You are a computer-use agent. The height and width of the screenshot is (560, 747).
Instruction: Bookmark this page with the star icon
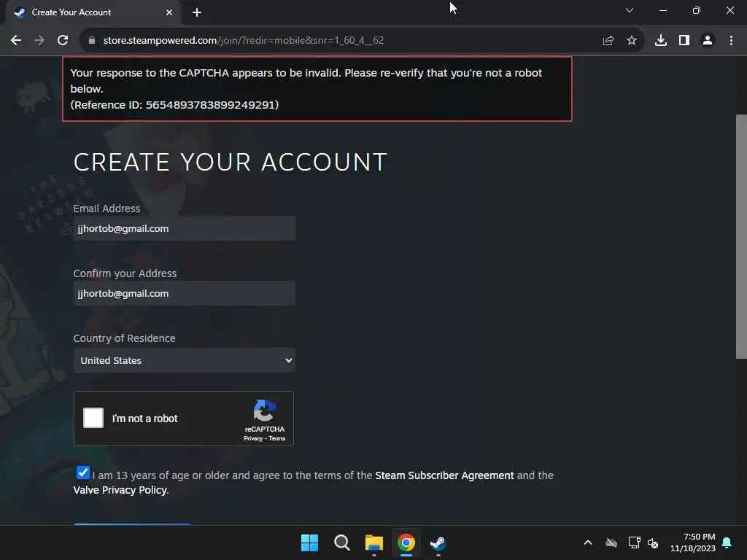point(632,41)
